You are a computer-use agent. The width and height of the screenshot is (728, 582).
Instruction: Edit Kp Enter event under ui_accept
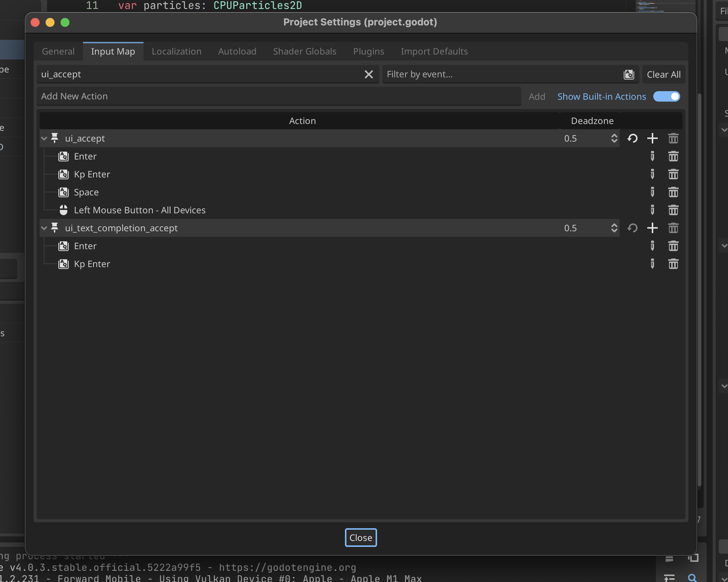pos(653,174)
